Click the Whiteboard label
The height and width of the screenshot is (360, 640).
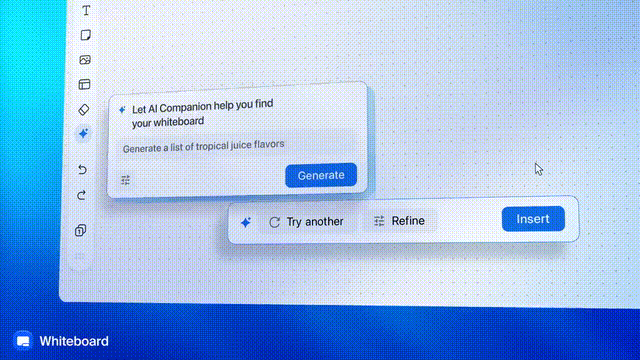click(x=74, y=341)
